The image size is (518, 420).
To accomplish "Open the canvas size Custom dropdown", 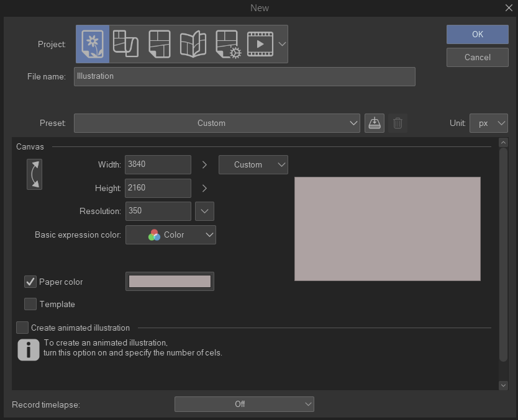I will [253, 164].
